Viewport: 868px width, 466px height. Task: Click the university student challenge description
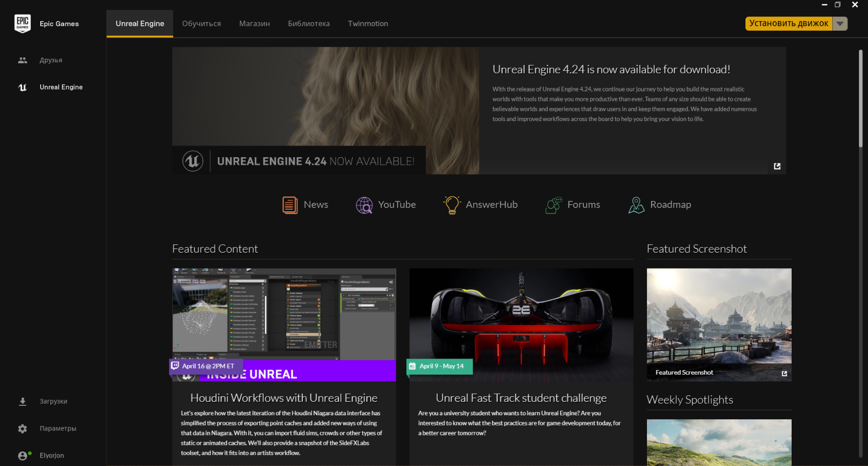coord(520,423)
